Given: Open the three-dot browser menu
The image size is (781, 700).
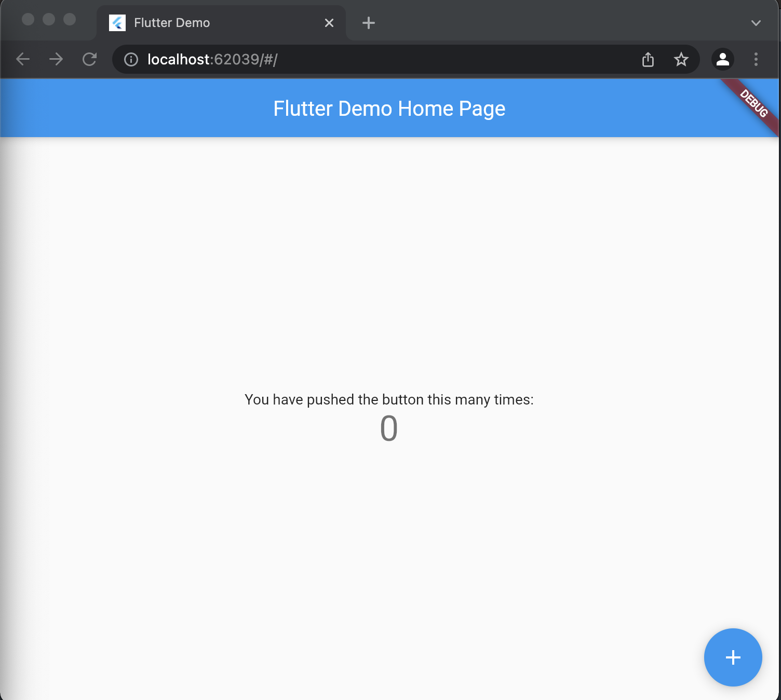Looking at the screenshot, I should point(756,59).
